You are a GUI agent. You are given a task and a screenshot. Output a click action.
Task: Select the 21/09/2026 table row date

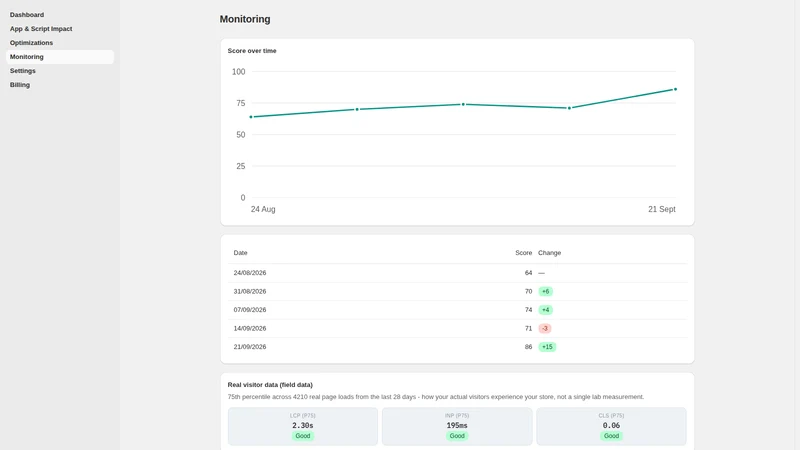coord(250,346)
